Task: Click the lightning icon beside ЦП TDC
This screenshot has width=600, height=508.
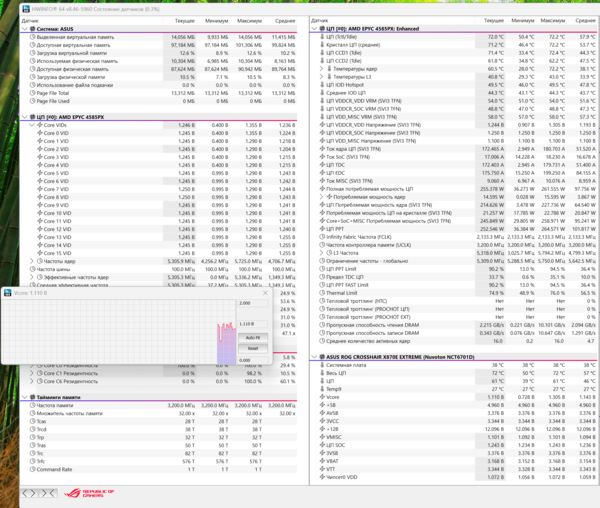Action: coord(322,165)
